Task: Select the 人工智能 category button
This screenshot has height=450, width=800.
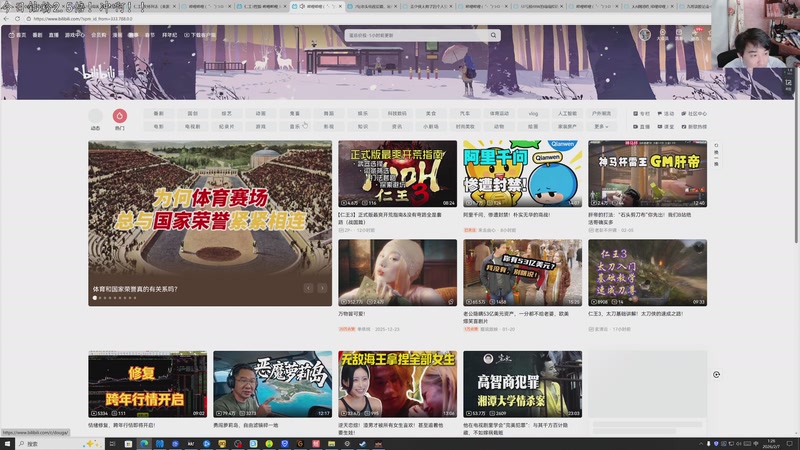Action: click(567, 113)
